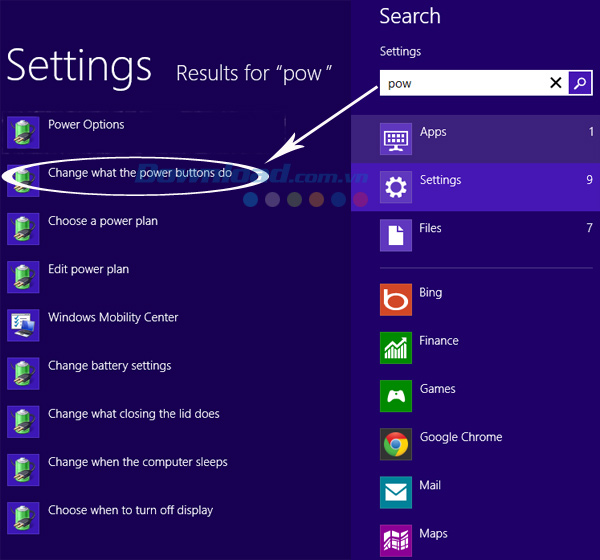Click the Settings gear icon
Viewport: 600px width, 560px height.
point(396,187)
